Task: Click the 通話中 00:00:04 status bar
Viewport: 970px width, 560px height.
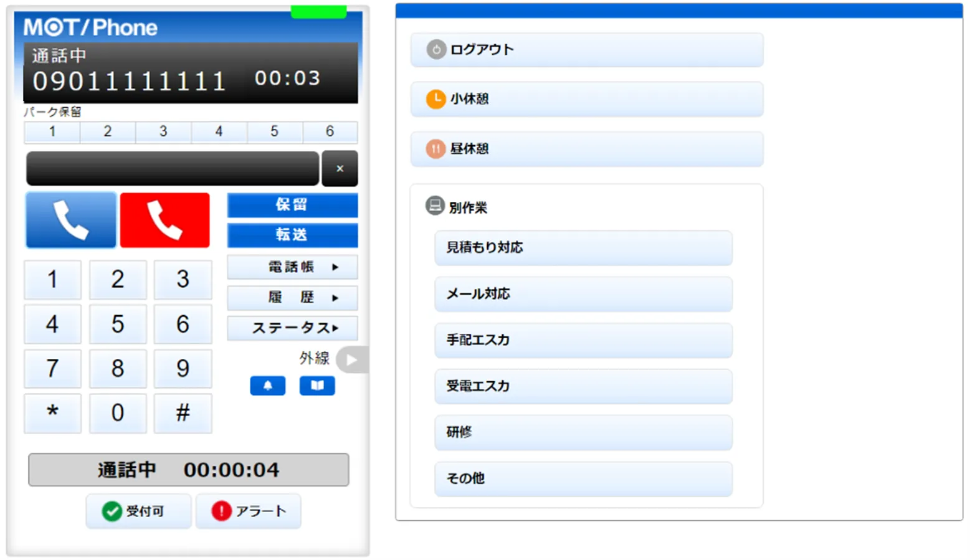Action: pyautogui.click(x=189, y=470)
